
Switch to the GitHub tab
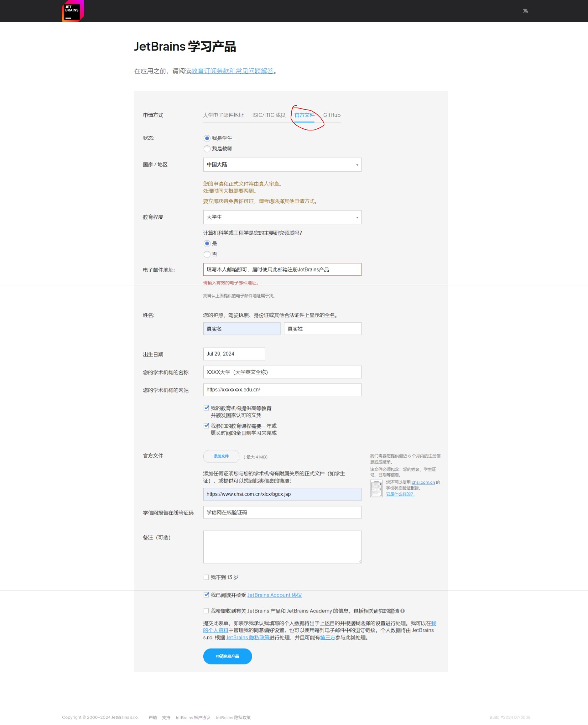[332, 115]
